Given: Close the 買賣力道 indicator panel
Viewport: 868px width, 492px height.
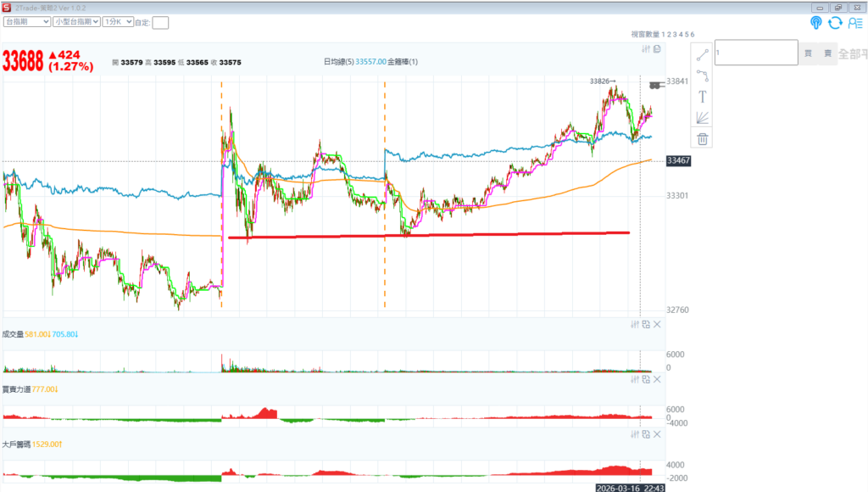Looking at the screenshot, I should [x=657, y=378].
